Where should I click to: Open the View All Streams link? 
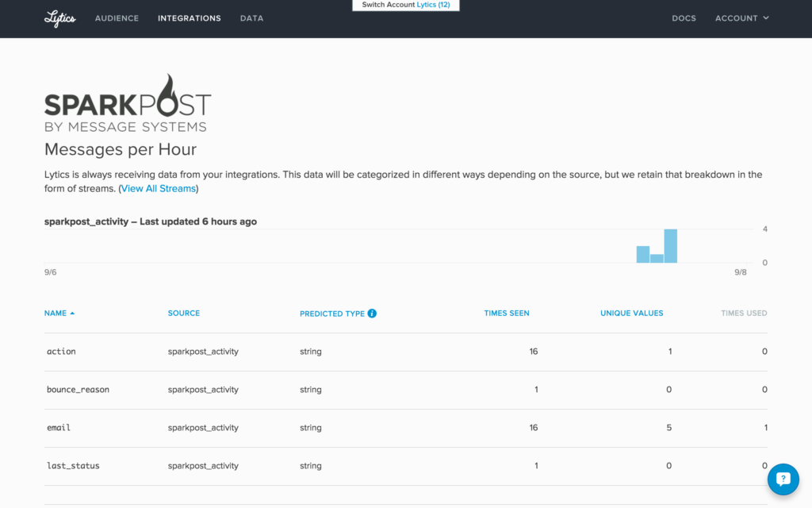coord(159,189)
